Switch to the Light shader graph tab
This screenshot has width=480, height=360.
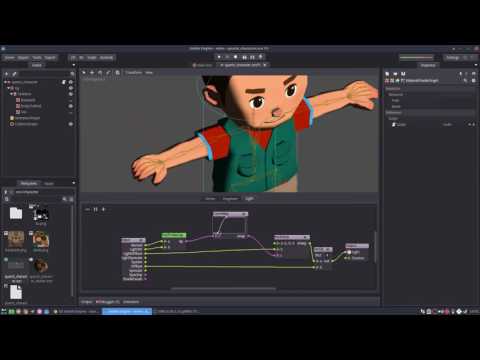click(x=249, y=198)
